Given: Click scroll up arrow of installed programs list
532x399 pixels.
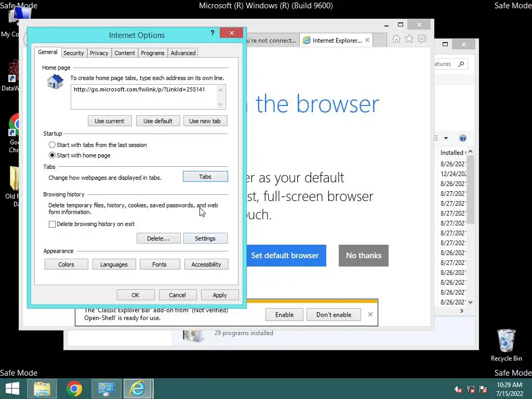Looking at the screenshot, I should point(471,152).
